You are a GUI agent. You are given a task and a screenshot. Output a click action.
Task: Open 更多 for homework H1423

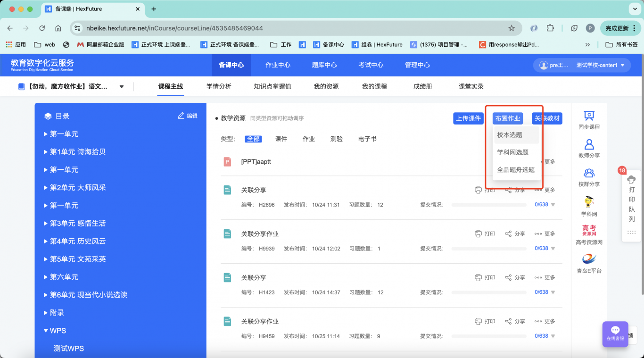point(545,278)
